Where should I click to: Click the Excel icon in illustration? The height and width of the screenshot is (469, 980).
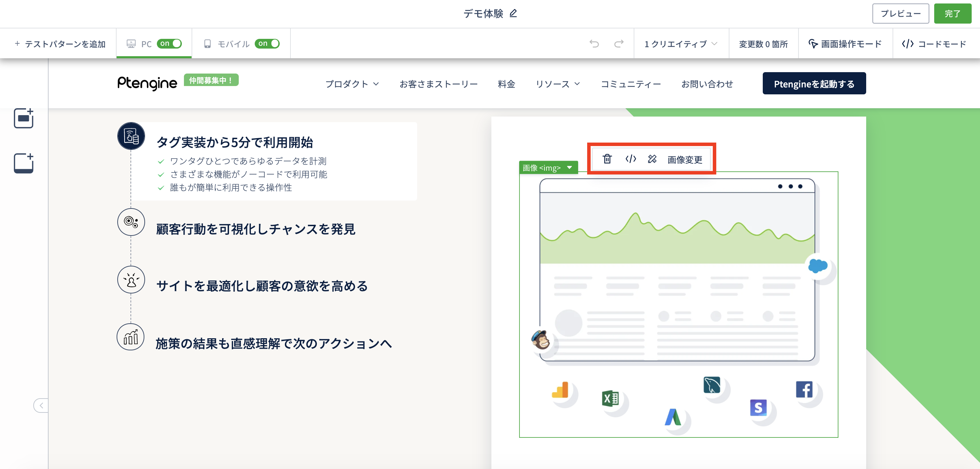point(610,399)
